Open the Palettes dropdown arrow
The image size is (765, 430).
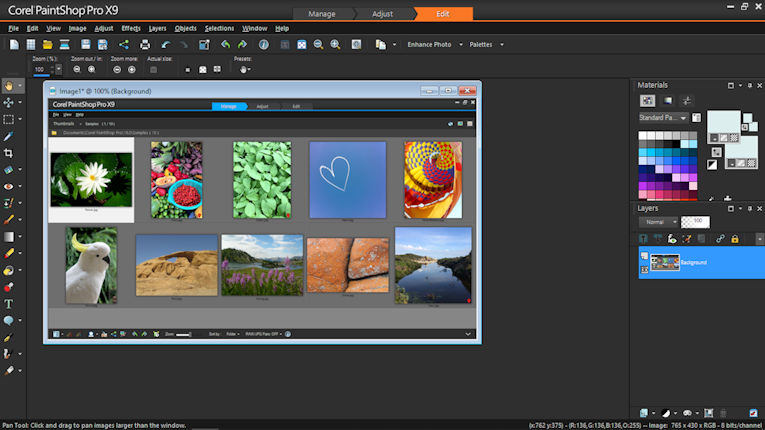(502, 44)
